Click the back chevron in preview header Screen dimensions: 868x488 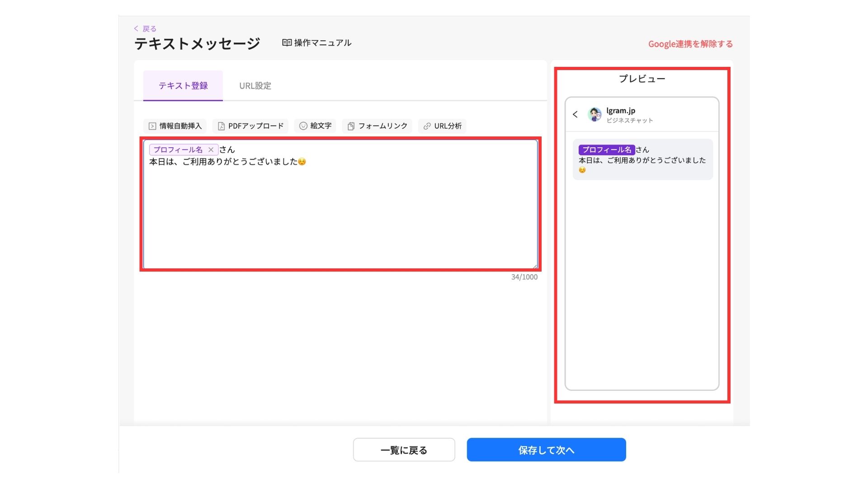tap(575, 114)
